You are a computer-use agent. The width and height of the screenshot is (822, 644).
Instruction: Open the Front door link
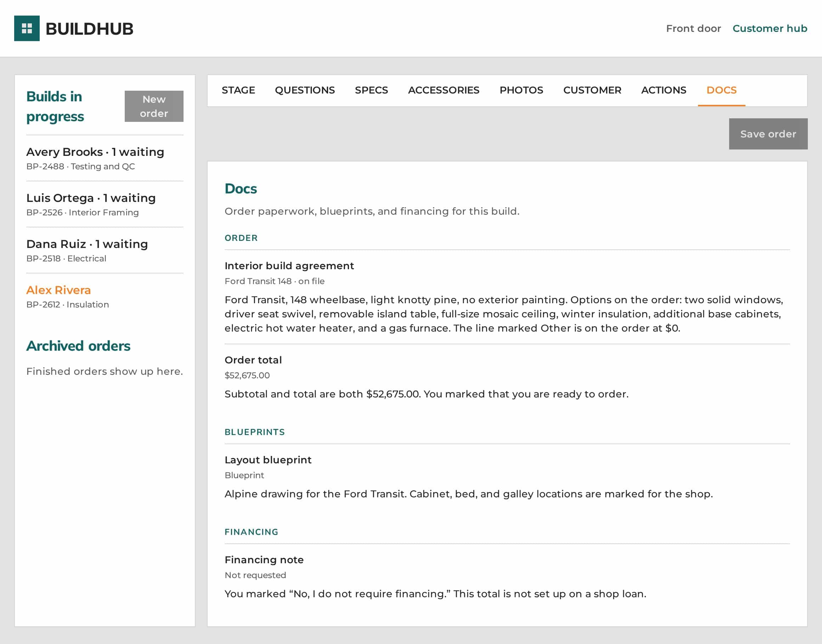click(x=693, y=29)
